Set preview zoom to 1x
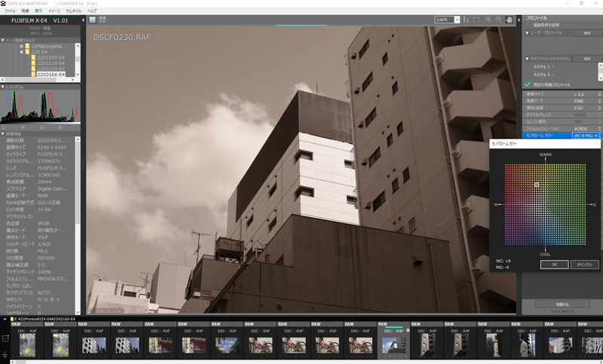Screen dimensions: 603x364 (x=466, y=20)
